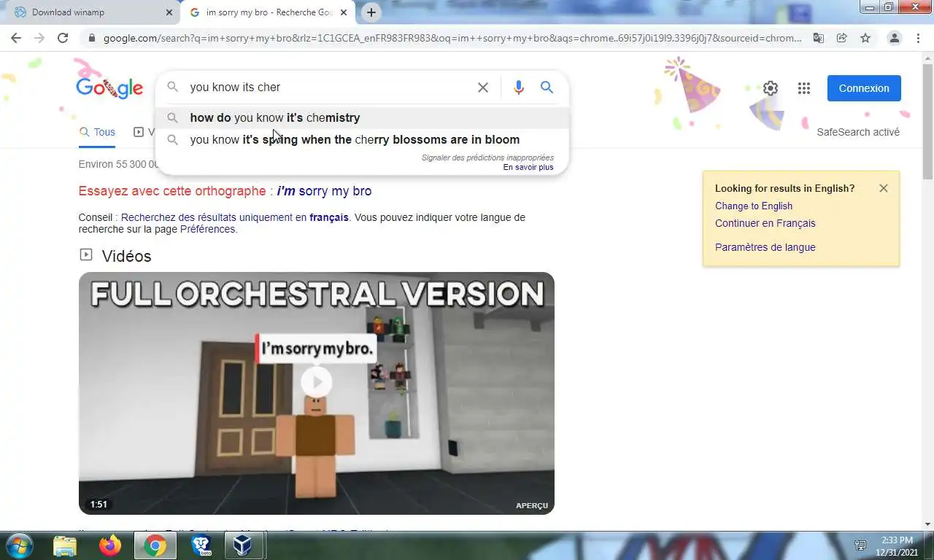Image resolution: width=934 pixels, height=560 pixels.
Task: Open VirtualBox from the taskbar
Action: point(242,545)
